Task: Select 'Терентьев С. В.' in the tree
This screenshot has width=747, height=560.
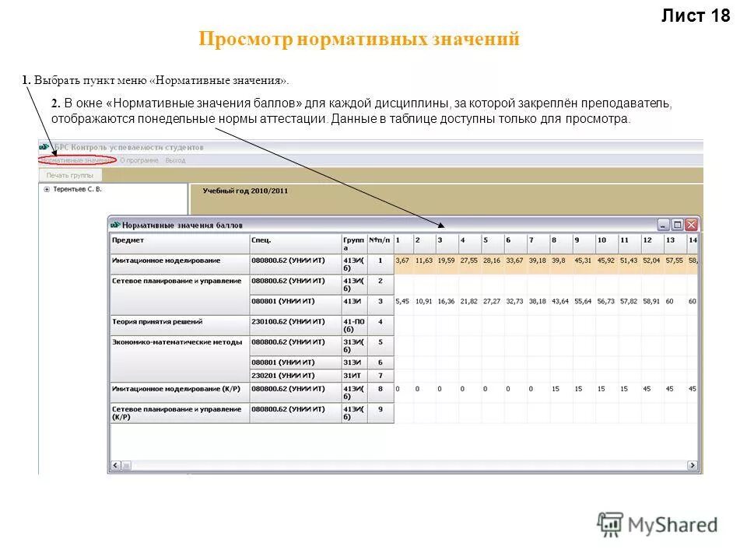Action: (77, 189)
